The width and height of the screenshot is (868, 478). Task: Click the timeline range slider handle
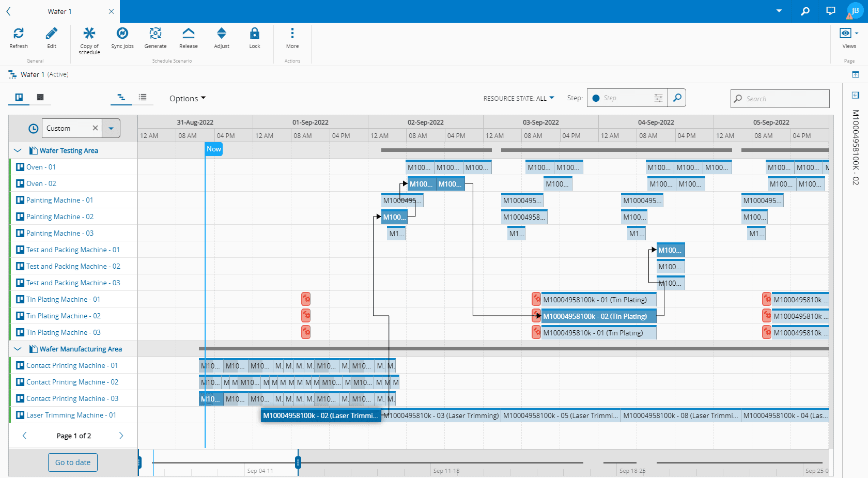(298, 462)
